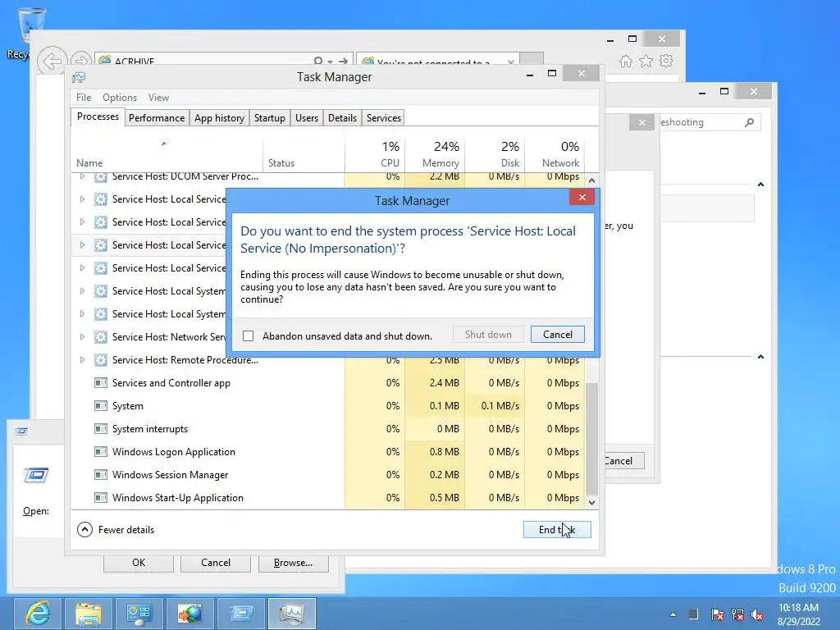This screenshot has height=630, width=840.
Task: Click the Name column header
Action: [167, 154]
